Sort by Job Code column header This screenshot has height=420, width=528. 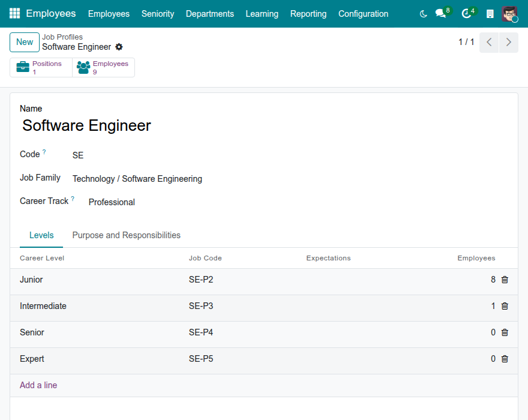205,258
